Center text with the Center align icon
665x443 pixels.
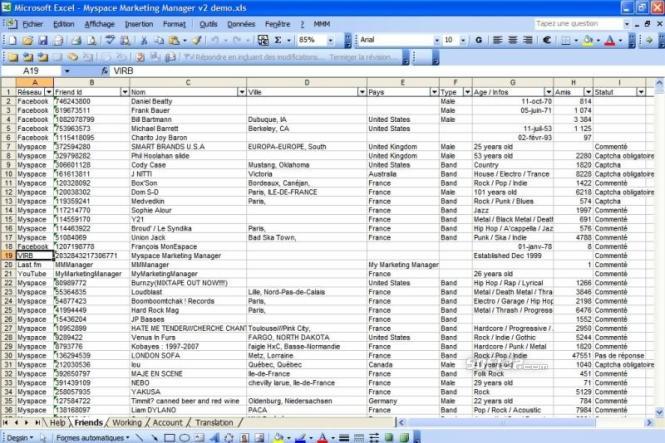[x=513, y=40]
